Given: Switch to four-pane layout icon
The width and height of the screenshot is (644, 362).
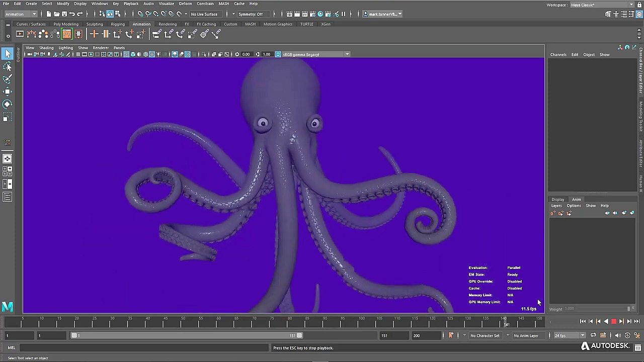Looking at the screenshot, I should pyautogui.click(x=7, y=172).
